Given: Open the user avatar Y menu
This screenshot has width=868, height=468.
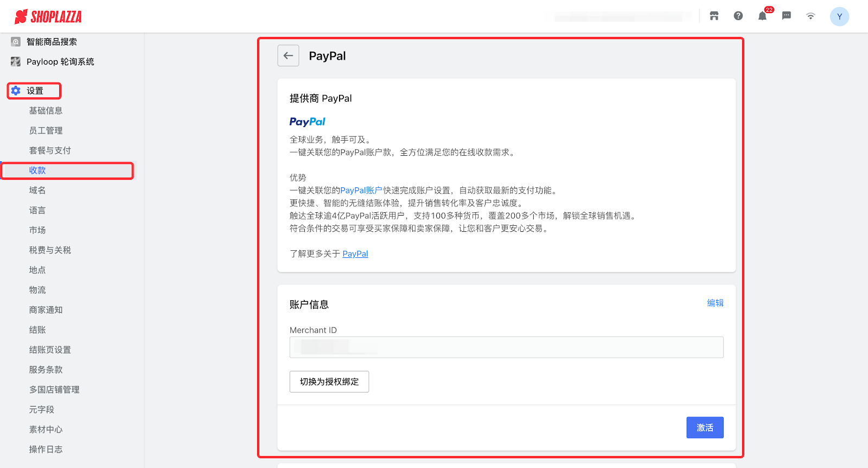Looking at the screenshot, I should [839, 17].
